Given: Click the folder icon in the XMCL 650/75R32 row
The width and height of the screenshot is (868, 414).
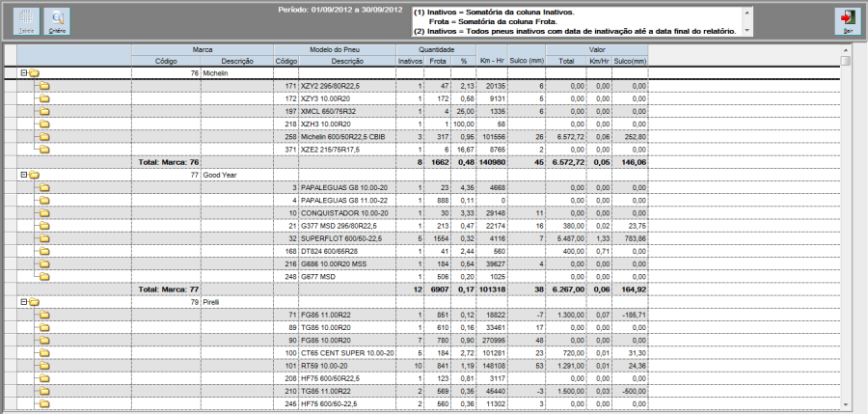Looking at the screenshot, I should pos(44,111).
